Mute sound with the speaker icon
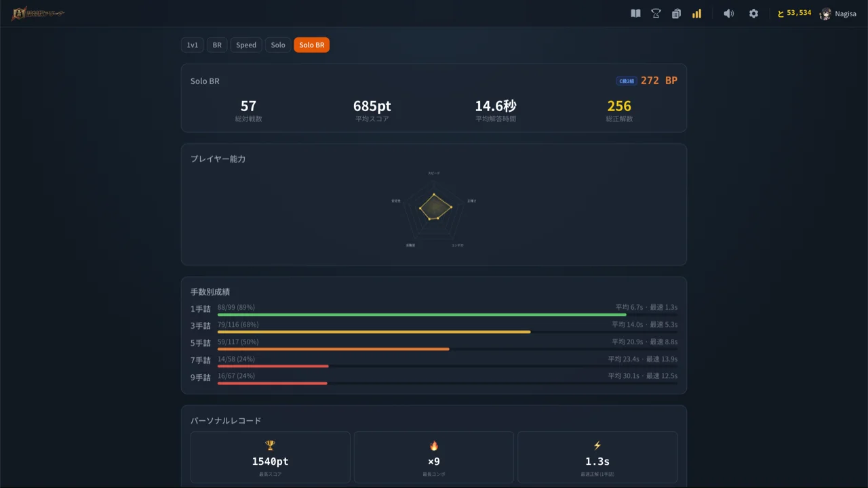Image resolution: width=868 pixels, height=488 pixels. pos(729,14)
